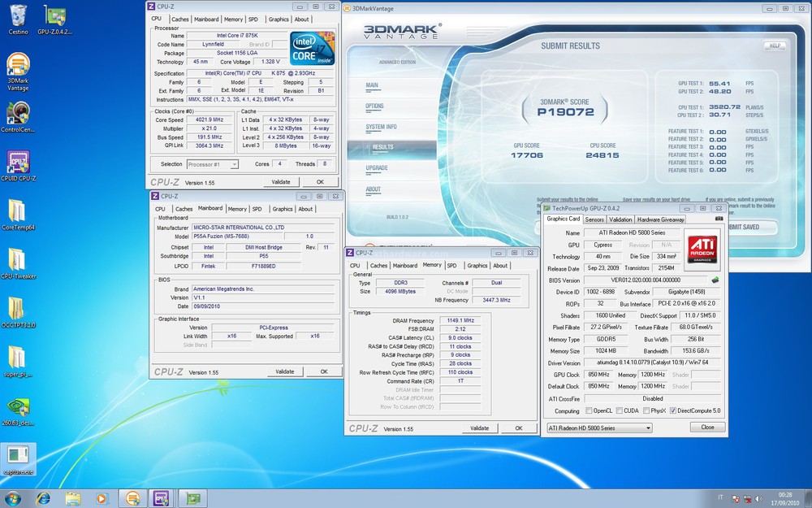Click the Core Speed 4021.9 MHz field
Screen dimensions: 812x508
209,119
